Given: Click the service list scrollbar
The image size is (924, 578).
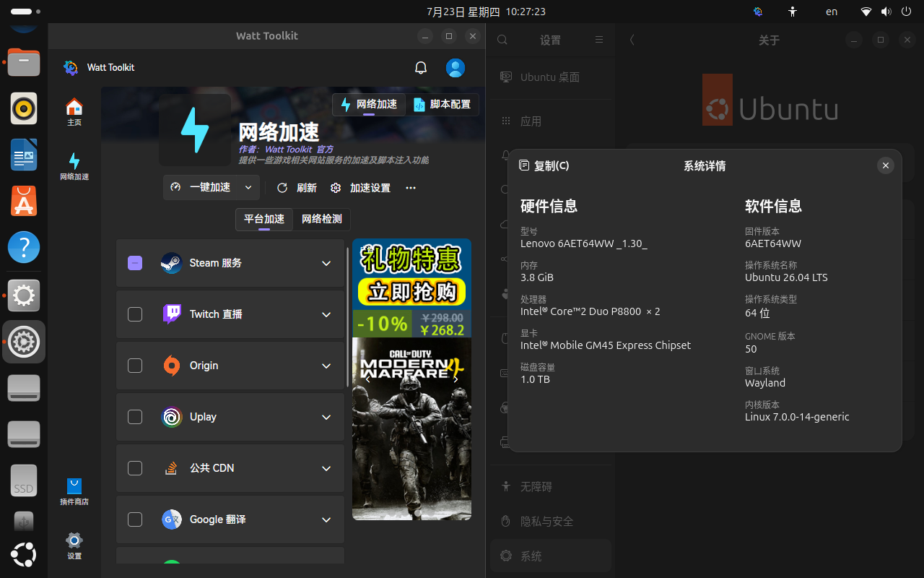Looking at the screenshot, I should [349, 318].
